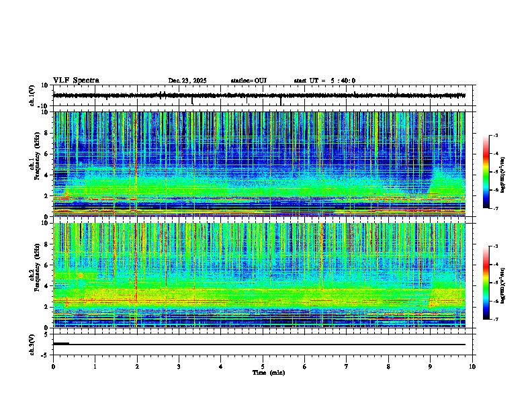The height and width of the screenshot is (411, 532).
Task: Click the 'ch.1(V)' axis label
Action: click(32, 95)
